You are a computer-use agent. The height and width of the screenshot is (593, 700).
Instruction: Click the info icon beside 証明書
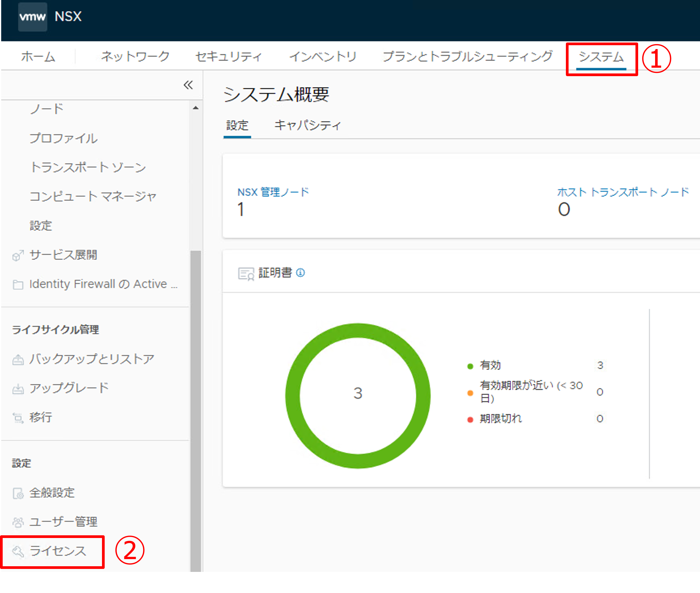pyautogui.click(x=300, y=273)
